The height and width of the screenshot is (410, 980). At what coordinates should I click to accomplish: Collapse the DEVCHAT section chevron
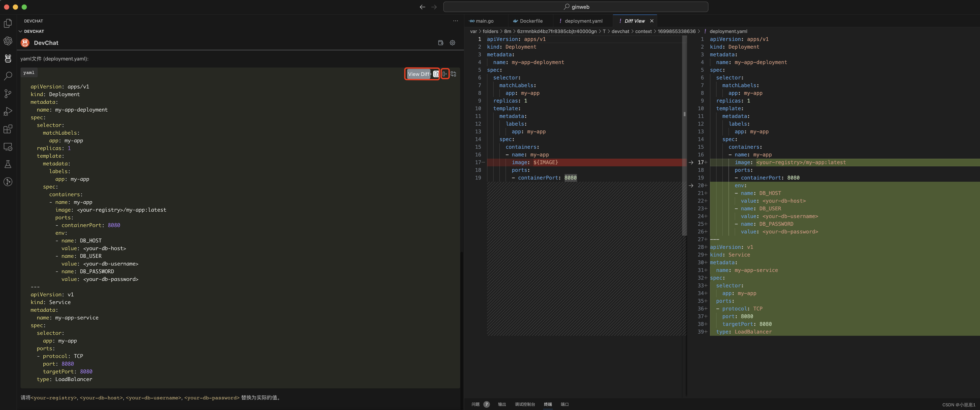[21, 31]
